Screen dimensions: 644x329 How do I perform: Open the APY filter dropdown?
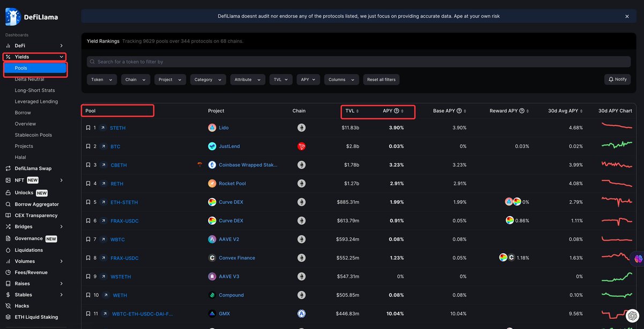[309, 79]
